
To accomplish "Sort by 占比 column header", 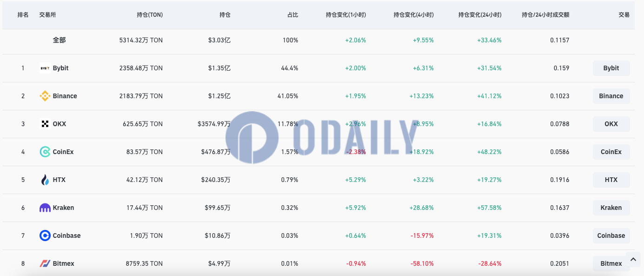I will (x=292, y=15).
